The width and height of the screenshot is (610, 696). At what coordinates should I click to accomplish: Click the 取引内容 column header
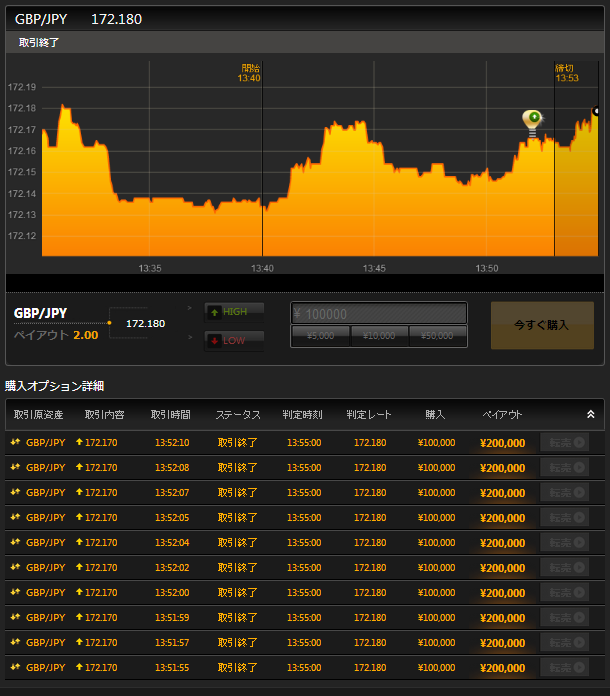pyautogui.click(x=105, y=415)
